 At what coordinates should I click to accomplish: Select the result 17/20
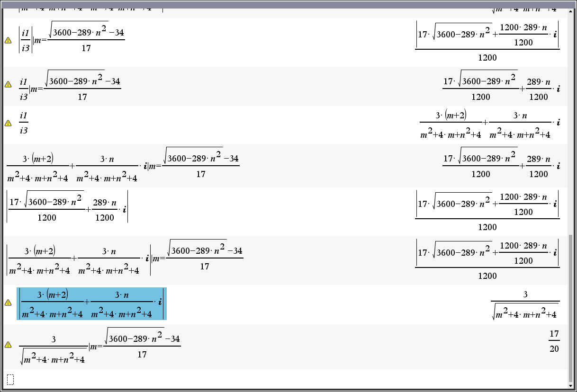[554, 342]
